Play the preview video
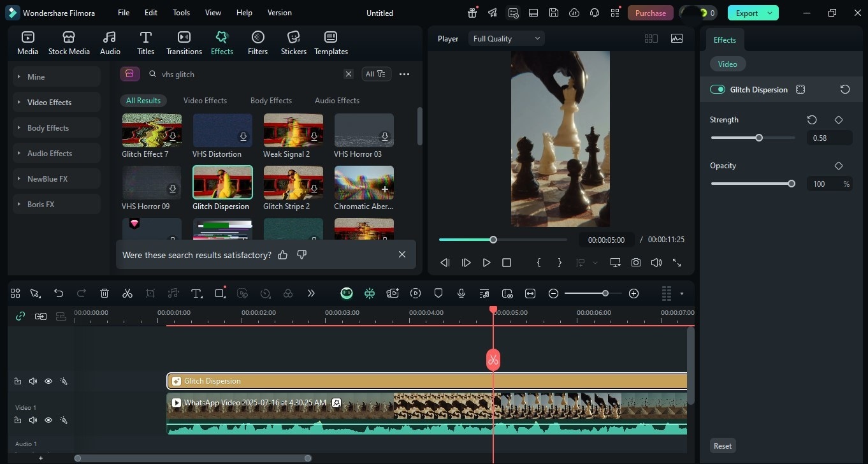The width and height of the screenshot is (868, 464). pos(487,263)
